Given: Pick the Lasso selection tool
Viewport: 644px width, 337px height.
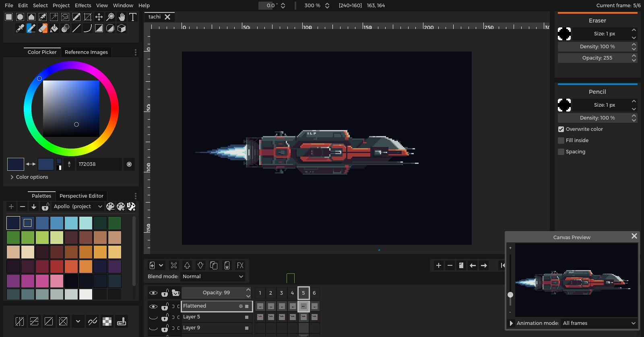Looking at the screenshot, I should (65, 17).
